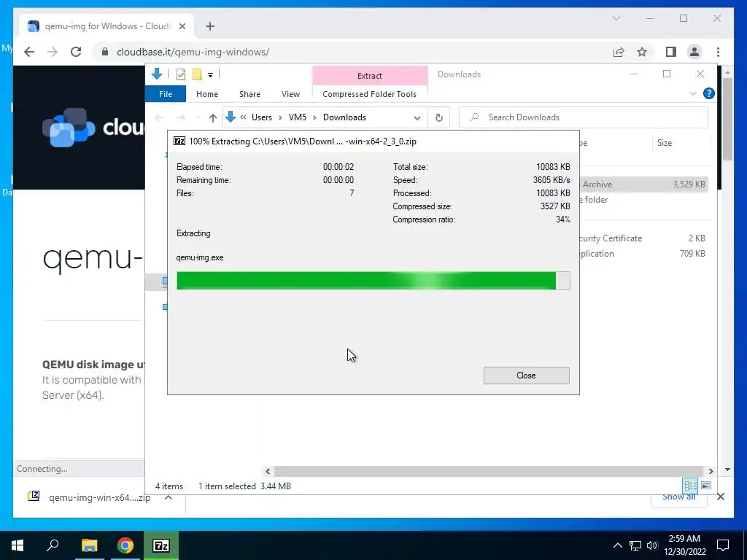The image size is (747, 560).
Task: Click the Search Downloads field
Action: pos(583,117)
